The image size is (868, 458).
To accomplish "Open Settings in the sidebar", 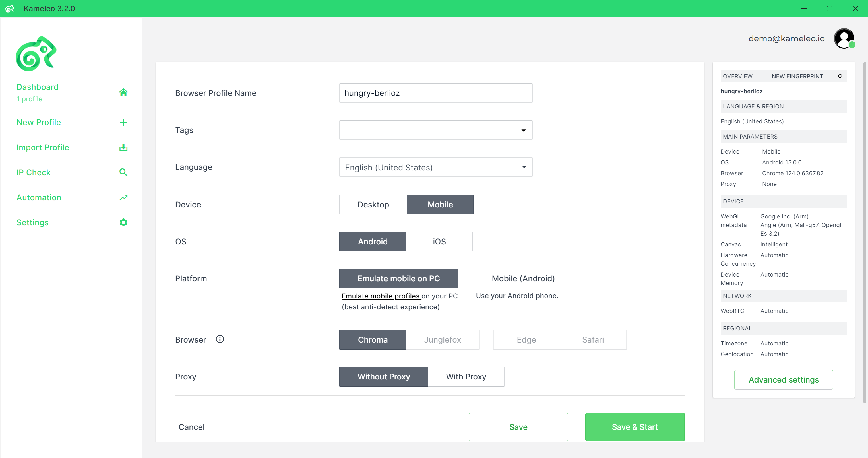I will (x=33, y=222).
